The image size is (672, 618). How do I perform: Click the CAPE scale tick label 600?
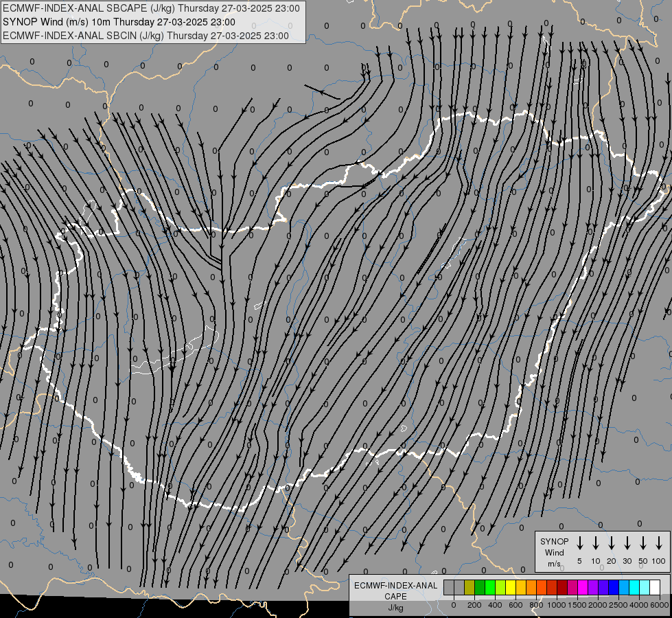[515, 605]
